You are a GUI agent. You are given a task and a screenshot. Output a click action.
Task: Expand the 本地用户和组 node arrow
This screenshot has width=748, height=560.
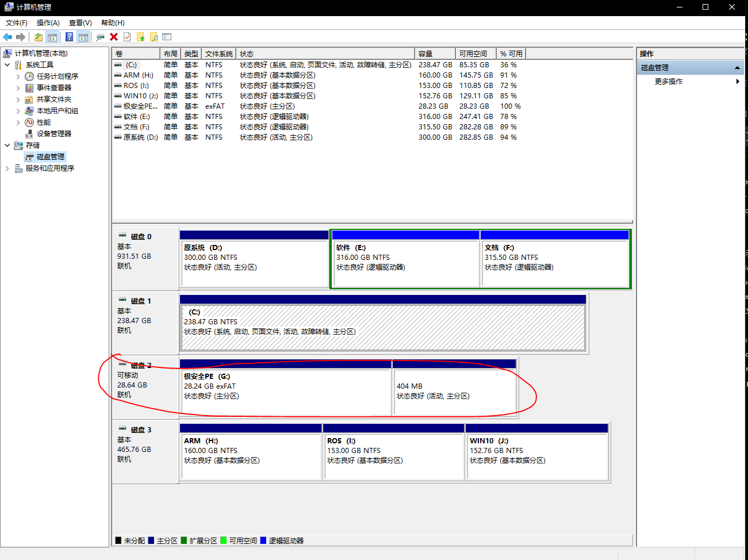point(18,111)
